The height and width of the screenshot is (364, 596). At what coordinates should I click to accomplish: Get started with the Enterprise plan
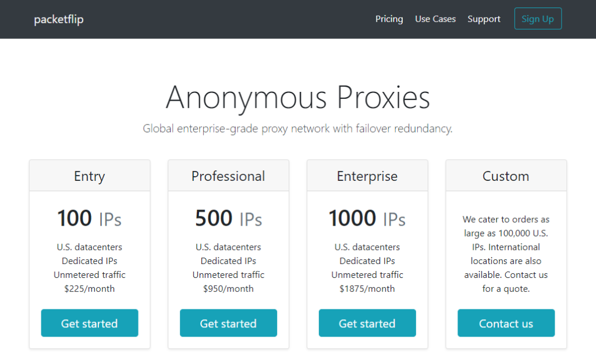coord(367,323)
